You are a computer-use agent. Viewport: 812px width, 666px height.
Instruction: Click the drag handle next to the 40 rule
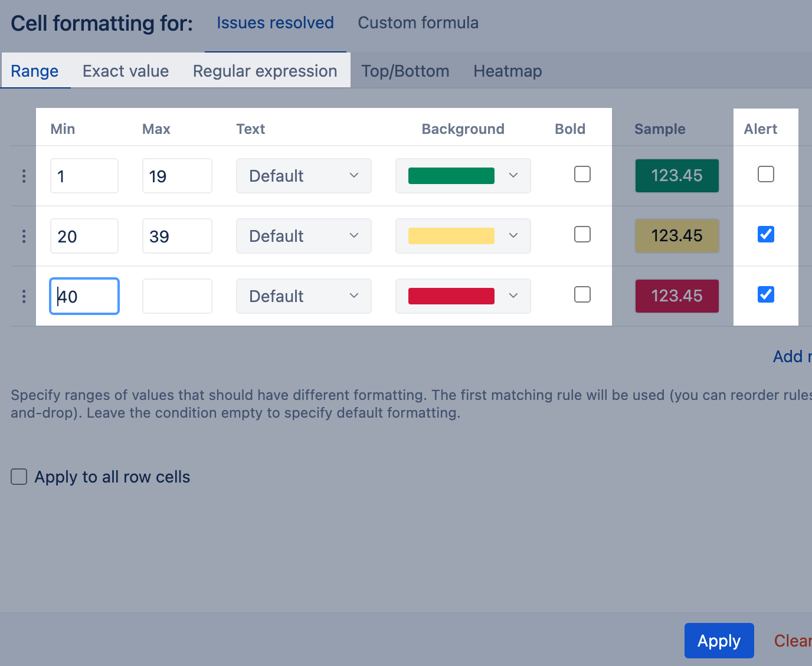tap(24, 296)
